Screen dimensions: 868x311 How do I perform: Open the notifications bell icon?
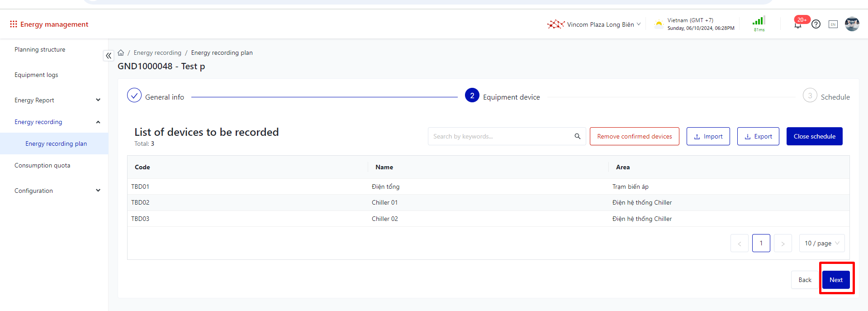point(797,25)
